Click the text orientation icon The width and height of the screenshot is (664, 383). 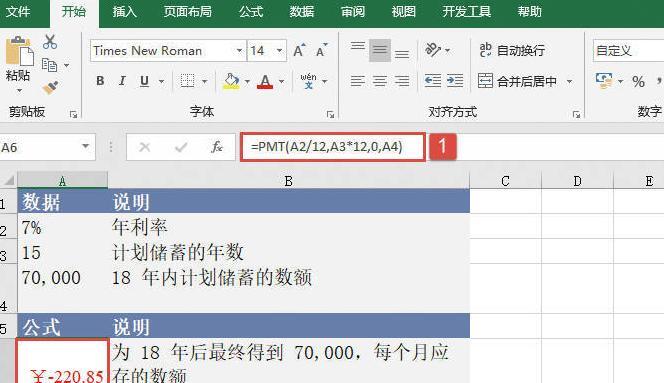click(433, 50)
